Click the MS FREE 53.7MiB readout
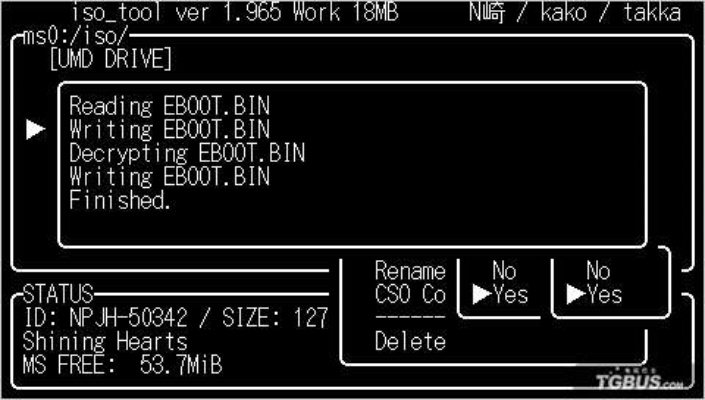 pyautogui.click(x=122, y=365)
